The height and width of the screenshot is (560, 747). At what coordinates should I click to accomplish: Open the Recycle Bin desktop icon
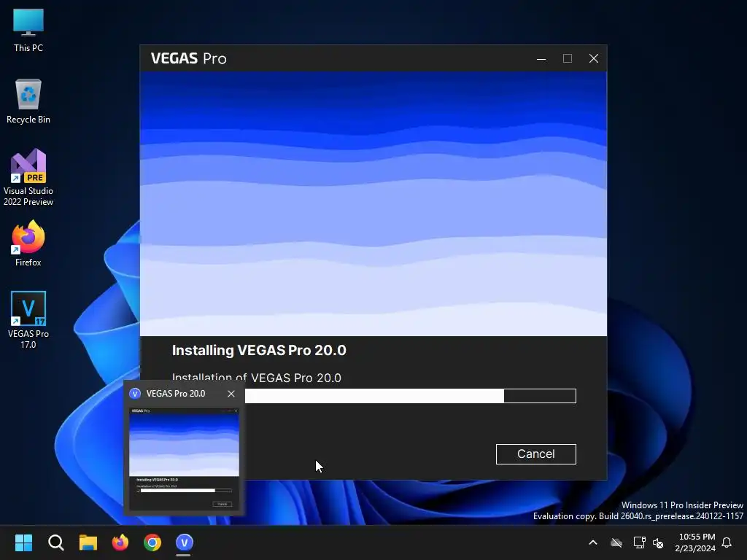(28, 101)
